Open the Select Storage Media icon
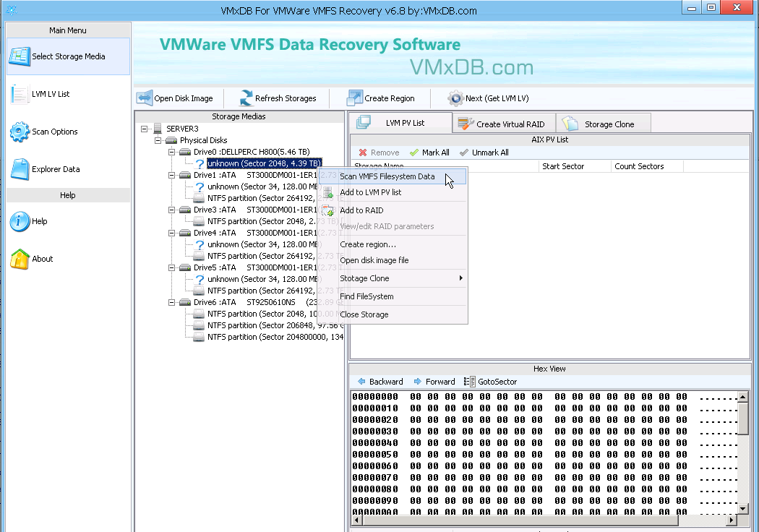Viewport: 759px width, 532px height. [20, 56]
